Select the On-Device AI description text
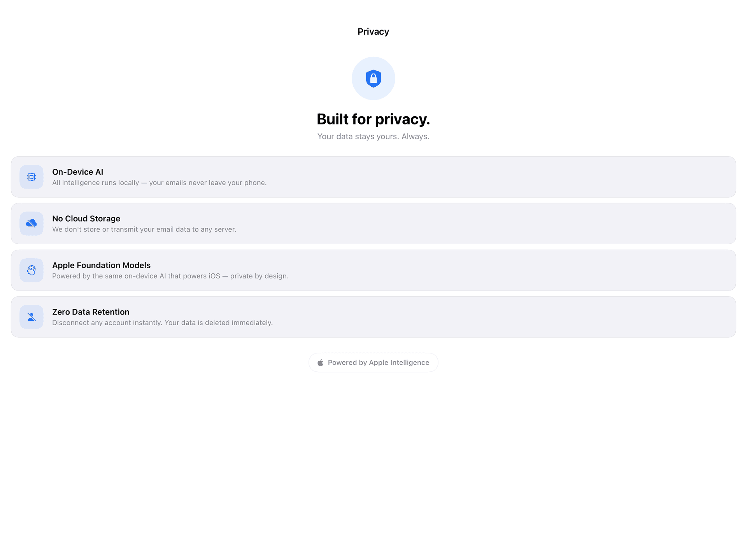 pos(159,182)
